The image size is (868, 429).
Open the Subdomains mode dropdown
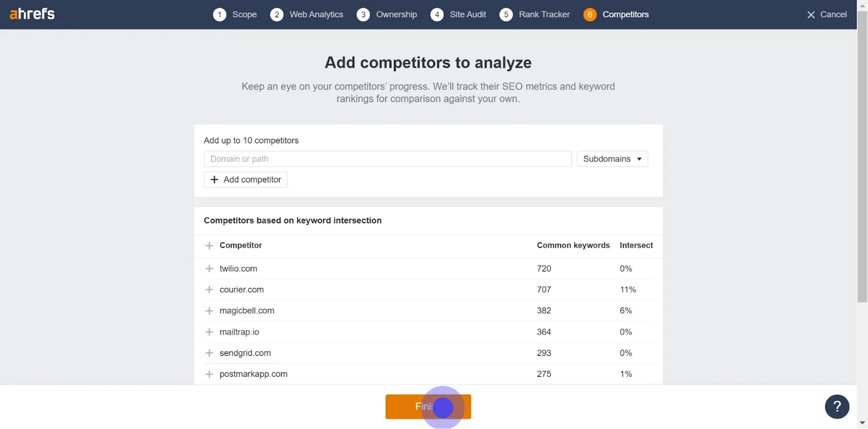(x=612, y=159)
